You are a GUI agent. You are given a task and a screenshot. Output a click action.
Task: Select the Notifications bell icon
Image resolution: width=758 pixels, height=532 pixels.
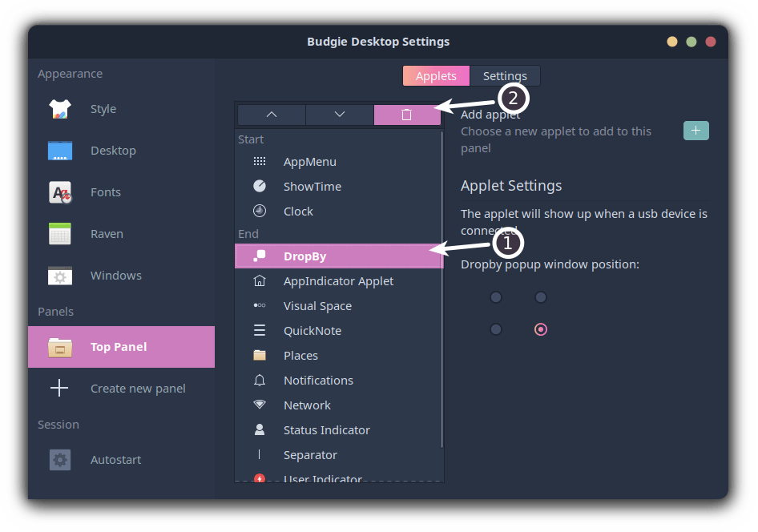[260, 381]
